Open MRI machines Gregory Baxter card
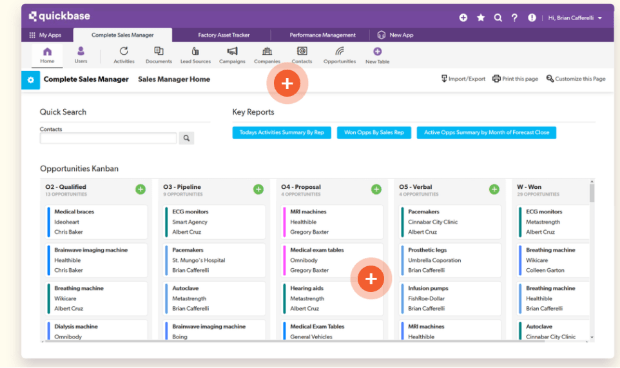The height and width of the screenshot is (368, 620). click(332, 222)
